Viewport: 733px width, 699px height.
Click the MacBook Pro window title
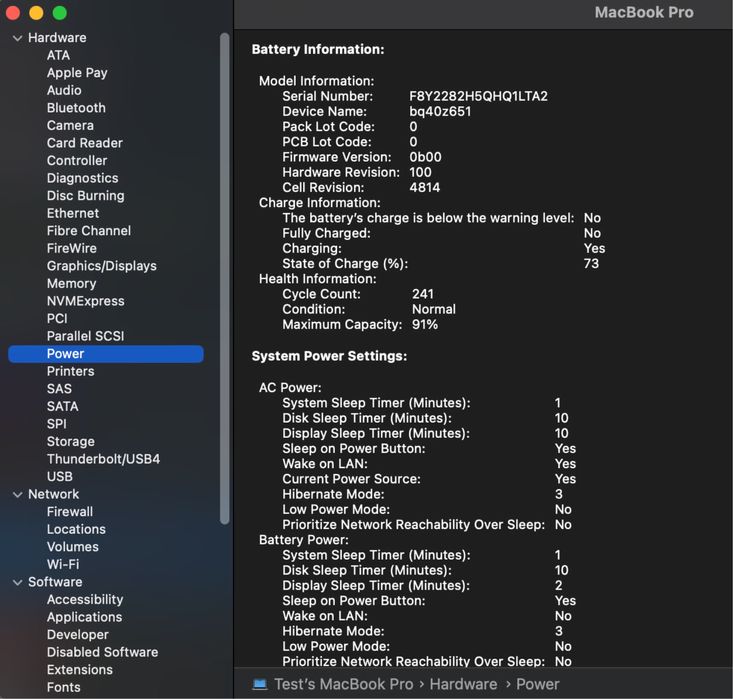point(644,13)
